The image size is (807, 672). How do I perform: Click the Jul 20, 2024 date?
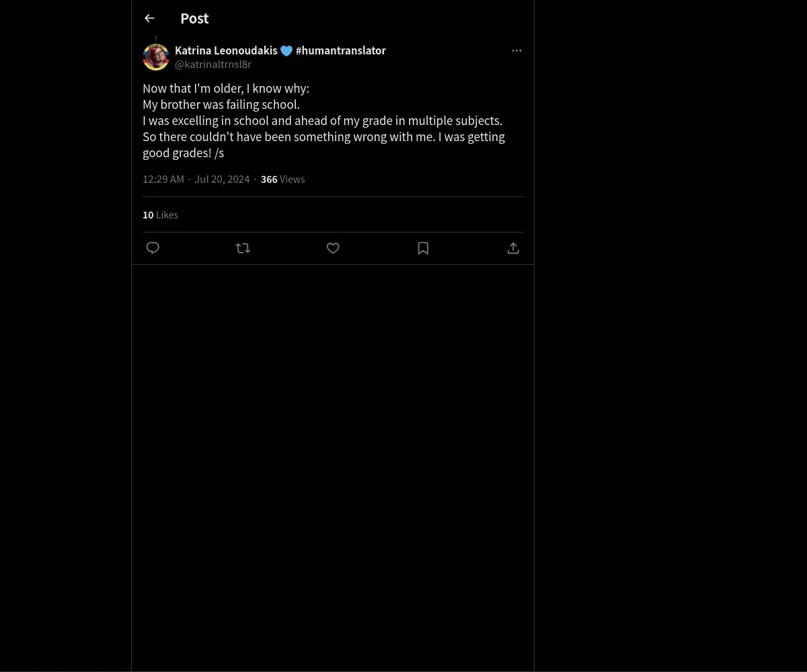tap(222, 179)
